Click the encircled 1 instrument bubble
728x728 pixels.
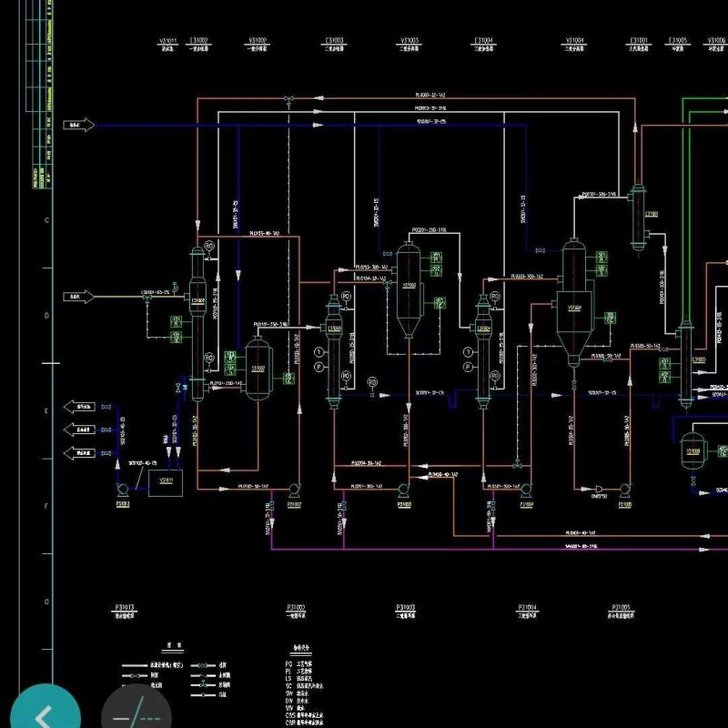(319, 351)
